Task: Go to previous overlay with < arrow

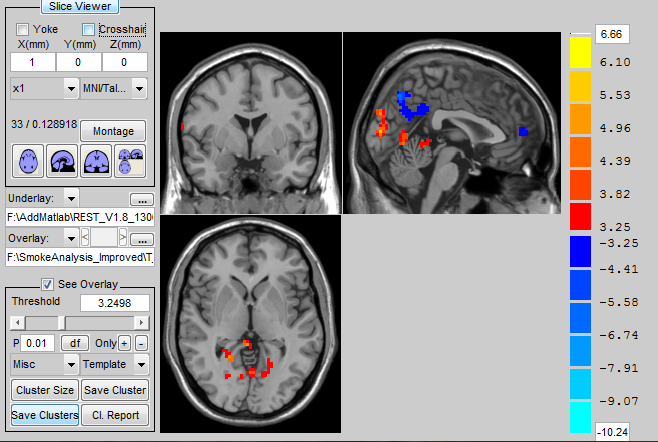Action: [x=85, y=238]
